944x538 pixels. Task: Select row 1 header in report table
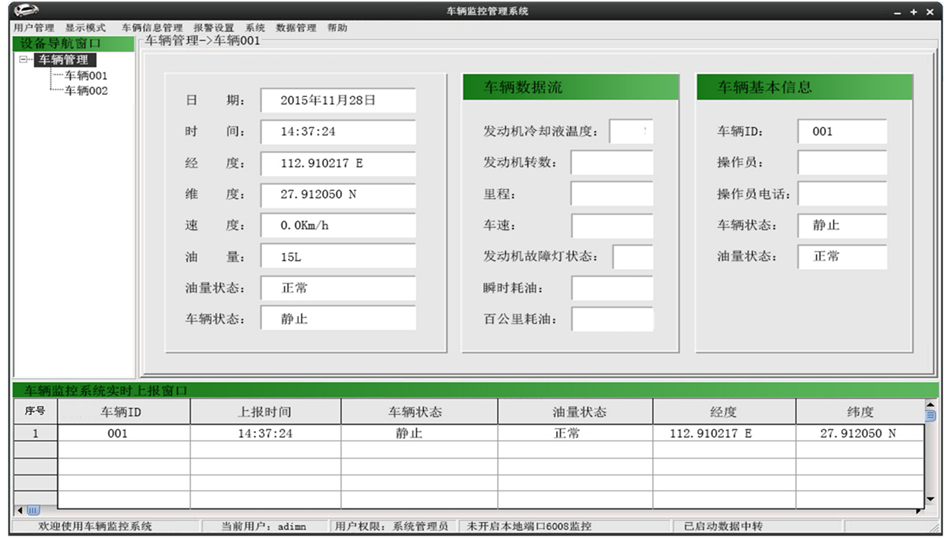(35, 434)
